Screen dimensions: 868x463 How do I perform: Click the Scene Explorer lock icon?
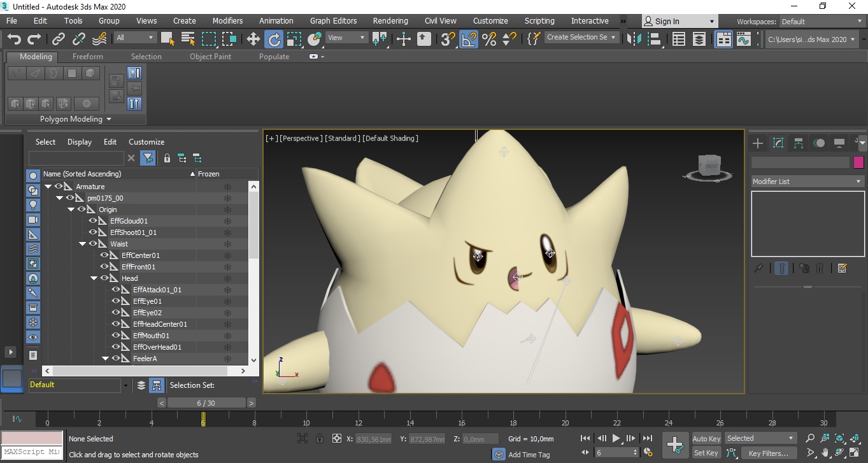167,158
